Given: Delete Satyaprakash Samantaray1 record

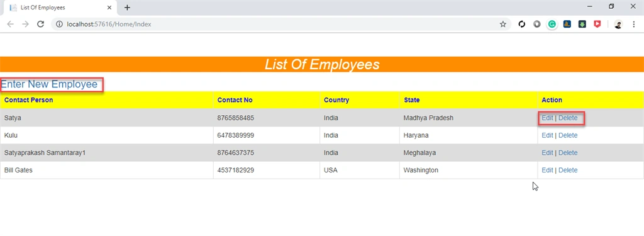Looking at the screenshot, I should pyautogui.click(x=568, y=152).
